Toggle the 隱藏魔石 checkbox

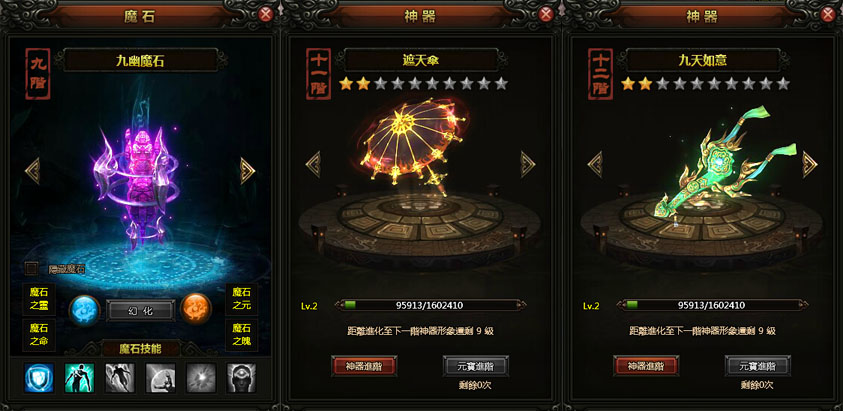pos(32,268)
